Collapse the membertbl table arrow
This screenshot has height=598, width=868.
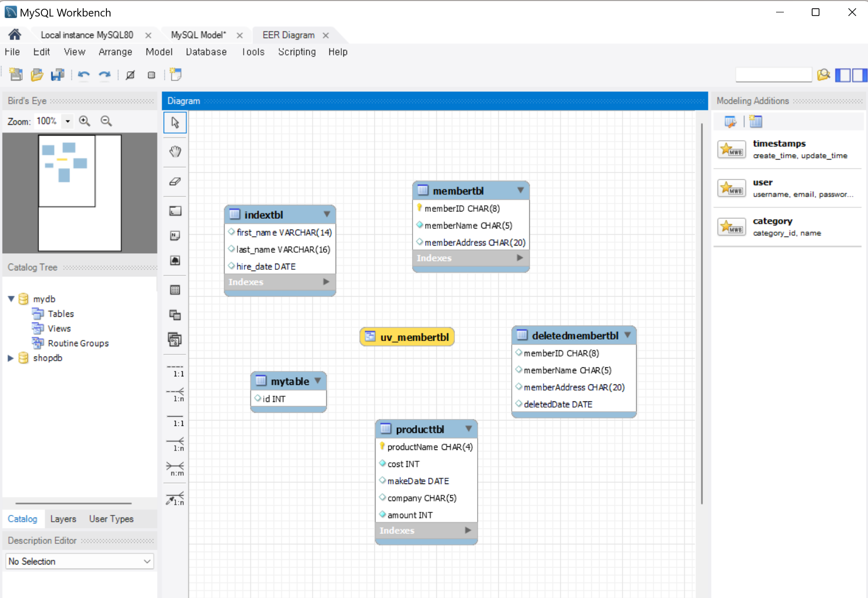520,190
